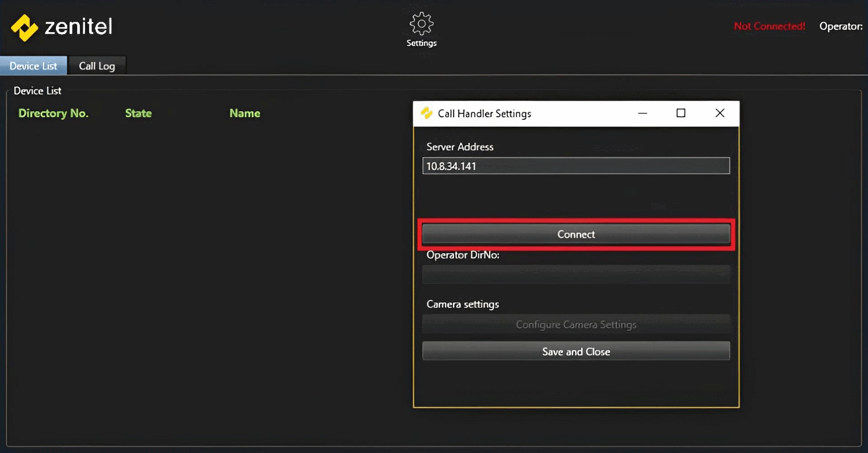Click Save and Close
Image resolution: width=868 pixels, height=453 pixels.
pos(576,351)
